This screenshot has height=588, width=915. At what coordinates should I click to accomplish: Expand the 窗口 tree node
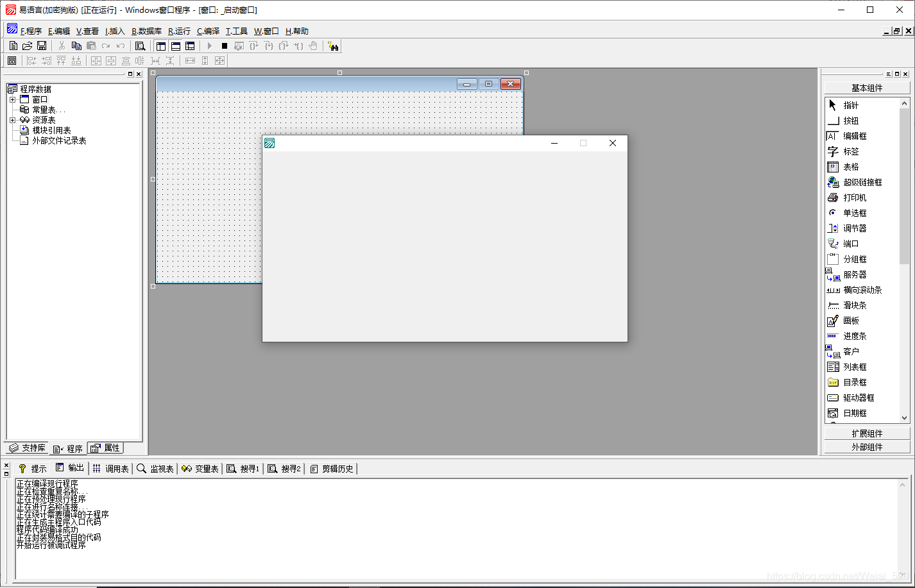click(12, 99)
